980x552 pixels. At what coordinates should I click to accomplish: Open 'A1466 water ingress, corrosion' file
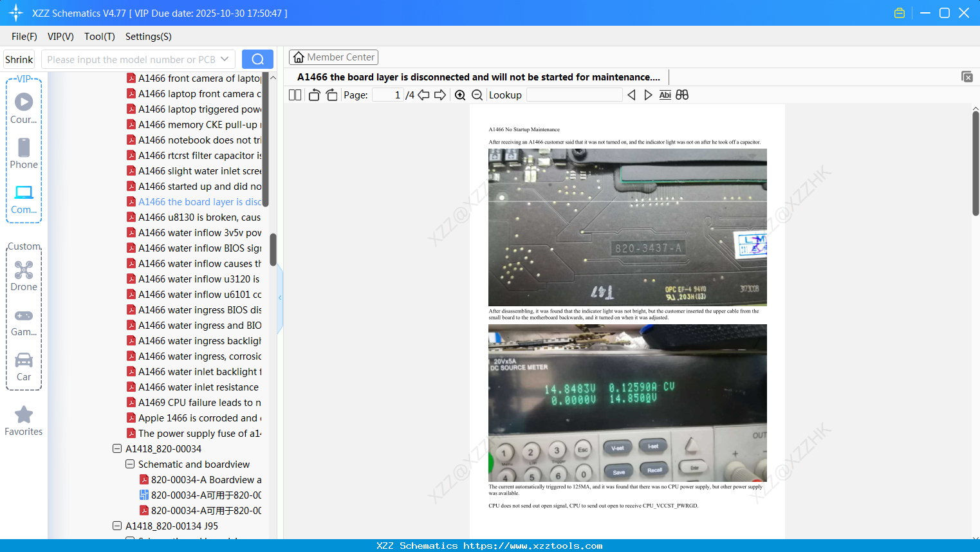tap(199, 356)
